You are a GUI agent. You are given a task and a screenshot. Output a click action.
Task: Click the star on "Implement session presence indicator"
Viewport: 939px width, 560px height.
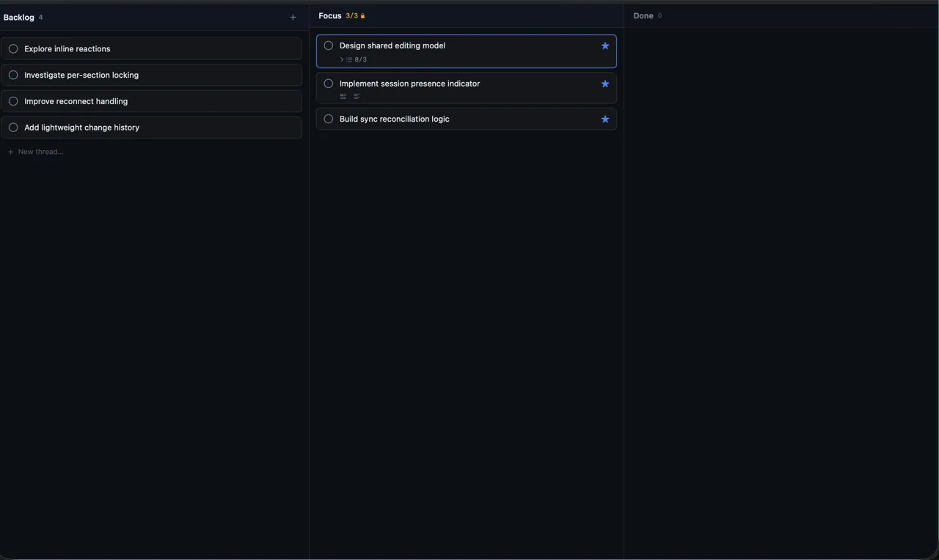604,84
